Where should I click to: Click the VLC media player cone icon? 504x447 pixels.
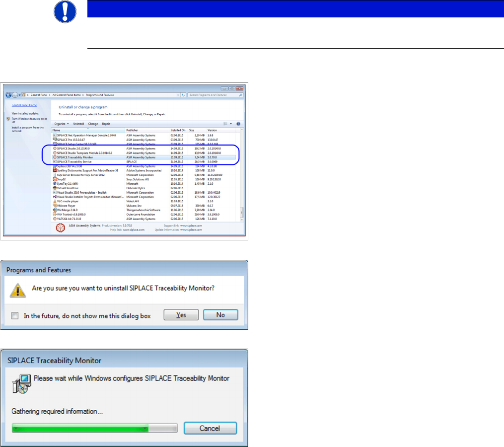(55, 201)
